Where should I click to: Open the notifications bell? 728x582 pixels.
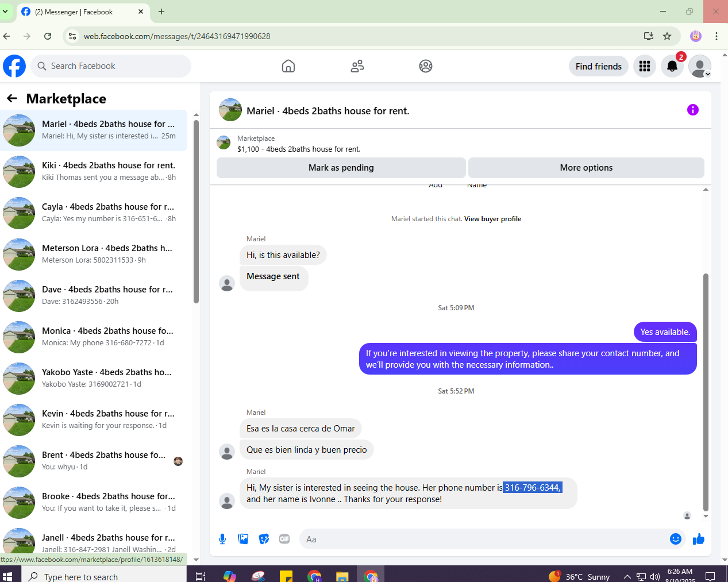click(672, 66)
